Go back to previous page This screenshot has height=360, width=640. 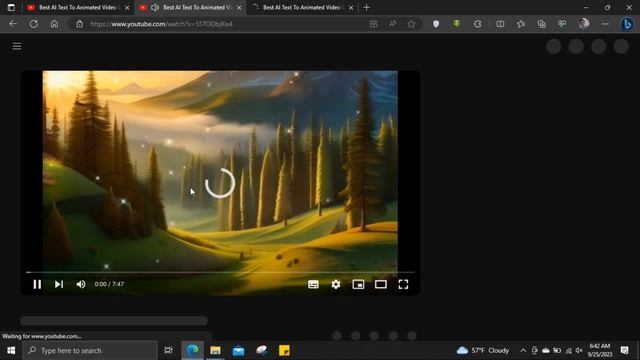point(13,24)
